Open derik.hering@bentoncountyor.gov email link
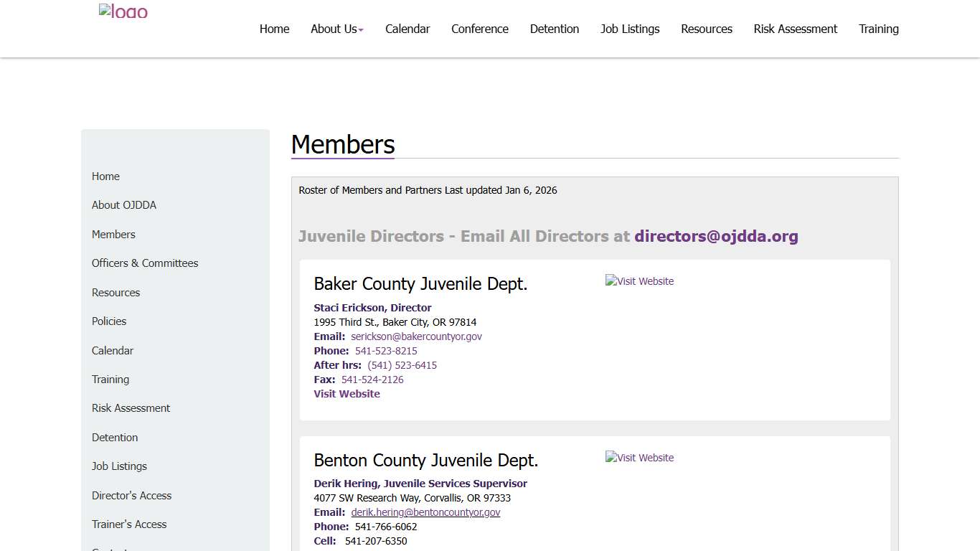Image resolution: width=980 pixels, height=551 pixels. 425,512
